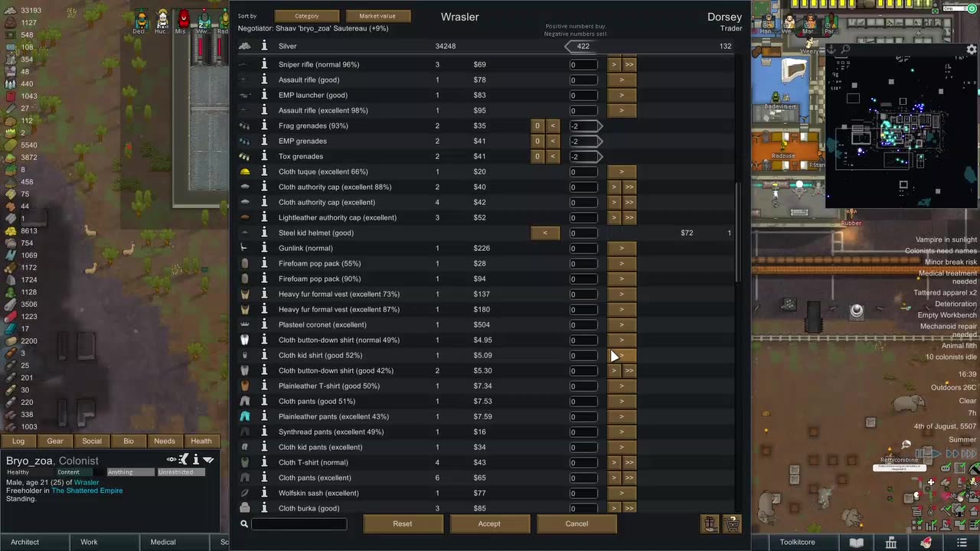Viewport: 980px width, 551px height.
Task: Open Sort by Market value dropdown
Action: pyautogui.click(x=377, y=16)
